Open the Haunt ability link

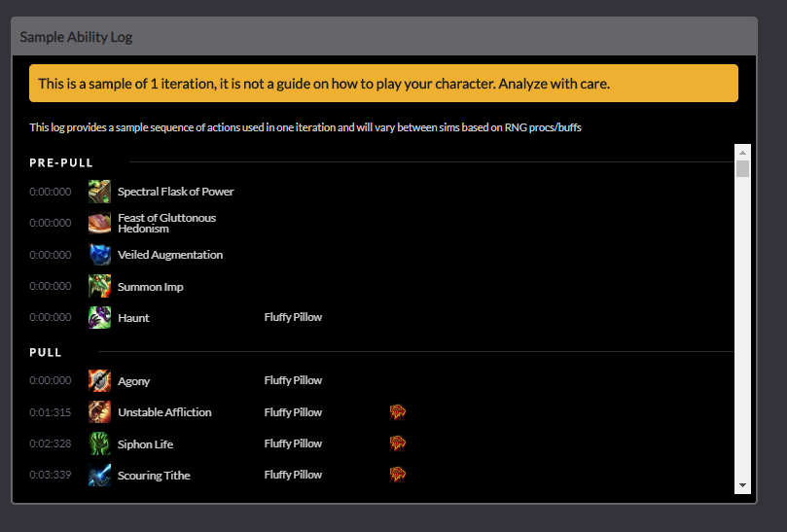[x=133, y=318]
